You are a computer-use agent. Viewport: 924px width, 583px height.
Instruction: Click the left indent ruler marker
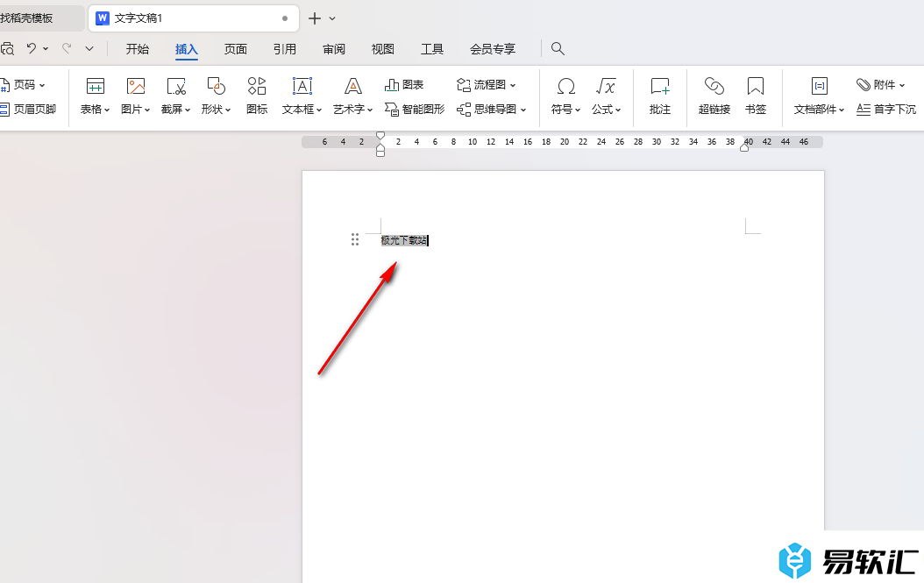pos(380,151)
